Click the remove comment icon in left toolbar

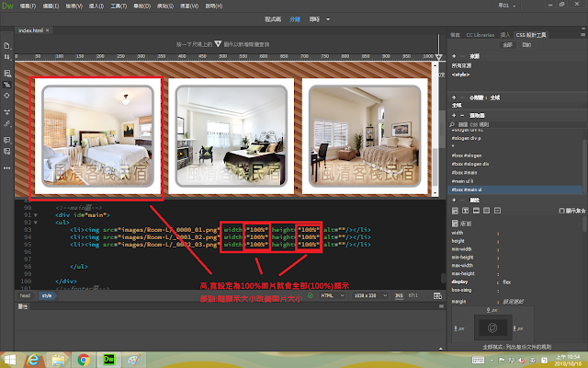click(6, 151)
